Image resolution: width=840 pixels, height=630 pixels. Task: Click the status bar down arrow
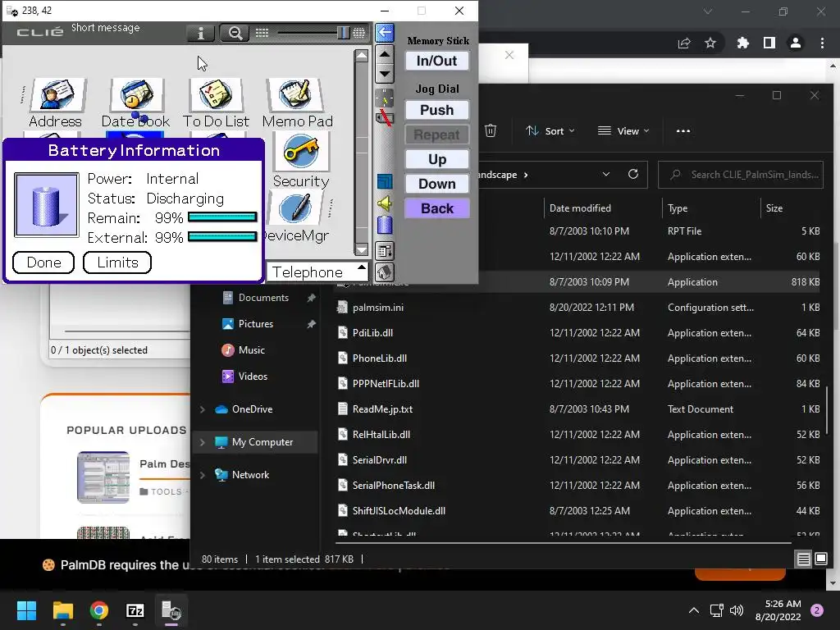385,73
